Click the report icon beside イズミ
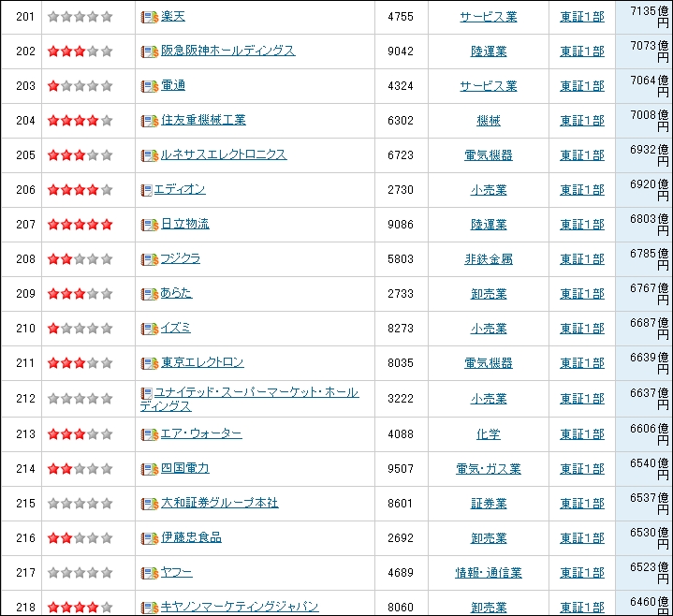673x616 pixels. coord(150,330)
